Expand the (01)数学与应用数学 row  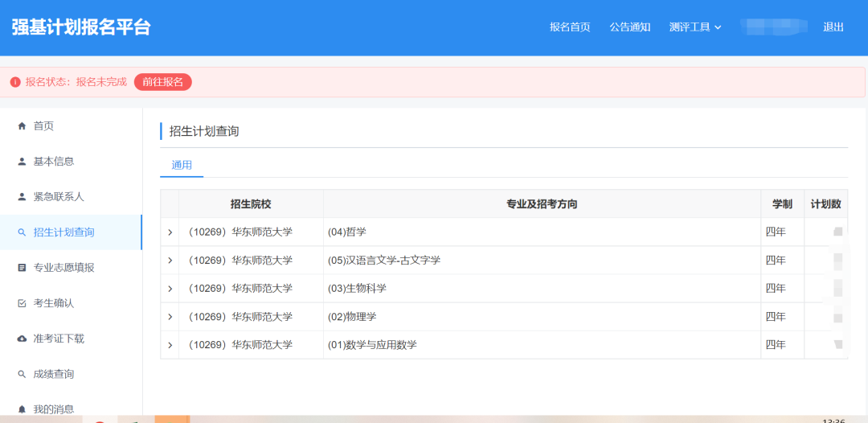point(170,345)
